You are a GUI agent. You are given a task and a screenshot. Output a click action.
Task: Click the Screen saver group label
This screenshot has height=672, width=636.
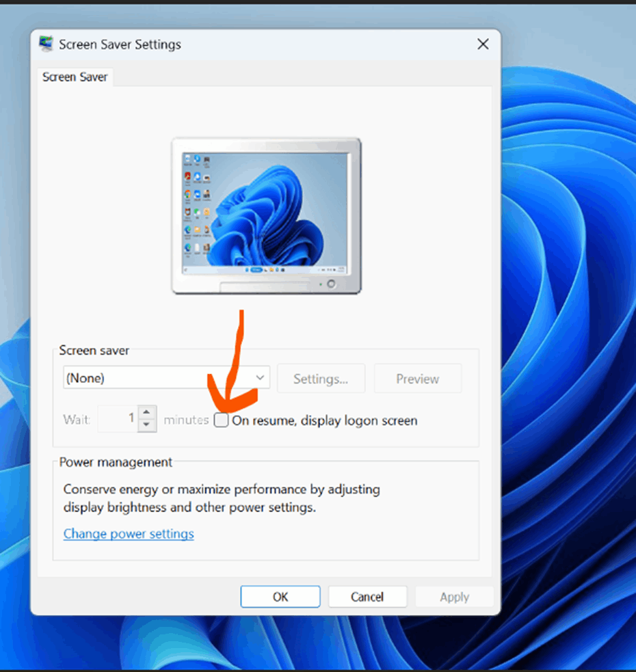[94, 350]
